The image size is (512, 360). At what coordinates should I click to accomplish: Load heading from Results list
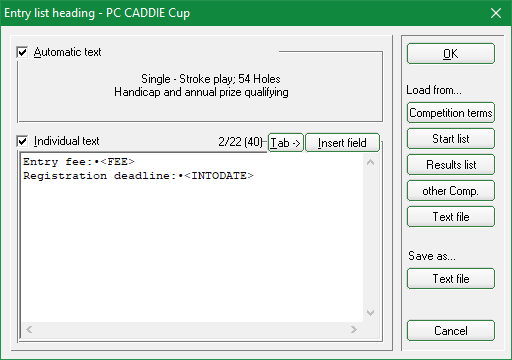[451, 165]
